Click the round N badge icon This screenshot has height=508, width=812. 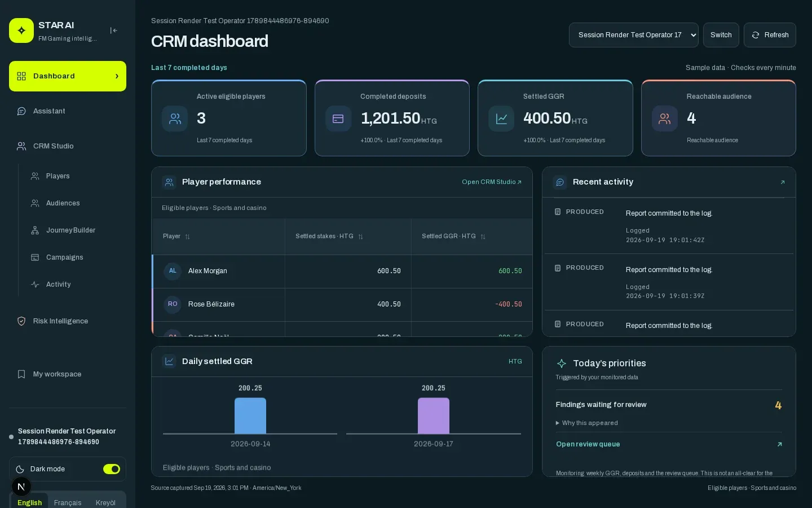click(21, 487)
